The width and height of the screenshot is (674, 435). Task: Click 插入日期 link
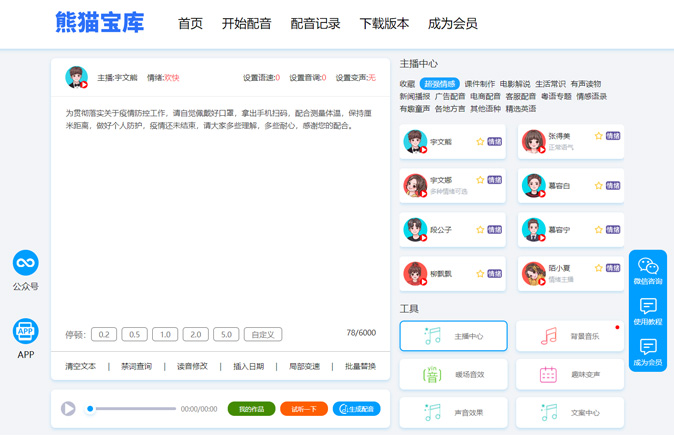pyautogui.click(x=248, y=366)
